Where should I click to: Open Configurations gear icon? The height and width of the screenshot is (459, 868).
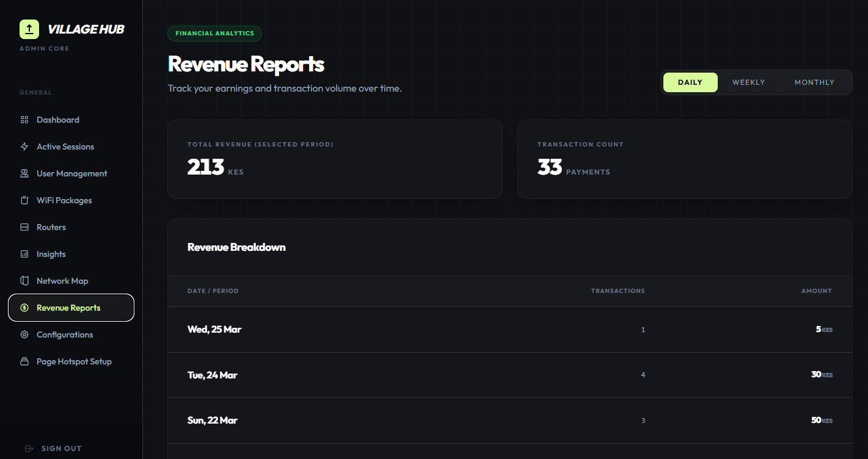24,334
